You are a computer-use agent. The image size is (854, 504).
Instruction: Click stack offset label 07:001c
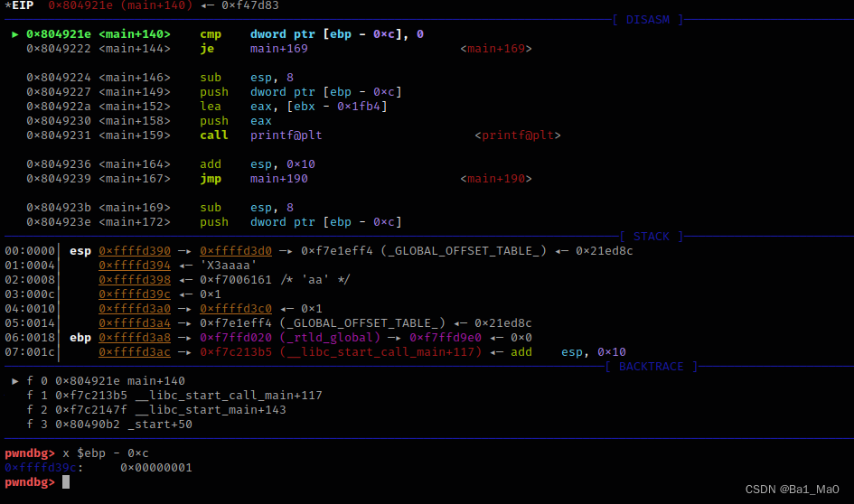(x=30, y=352)
